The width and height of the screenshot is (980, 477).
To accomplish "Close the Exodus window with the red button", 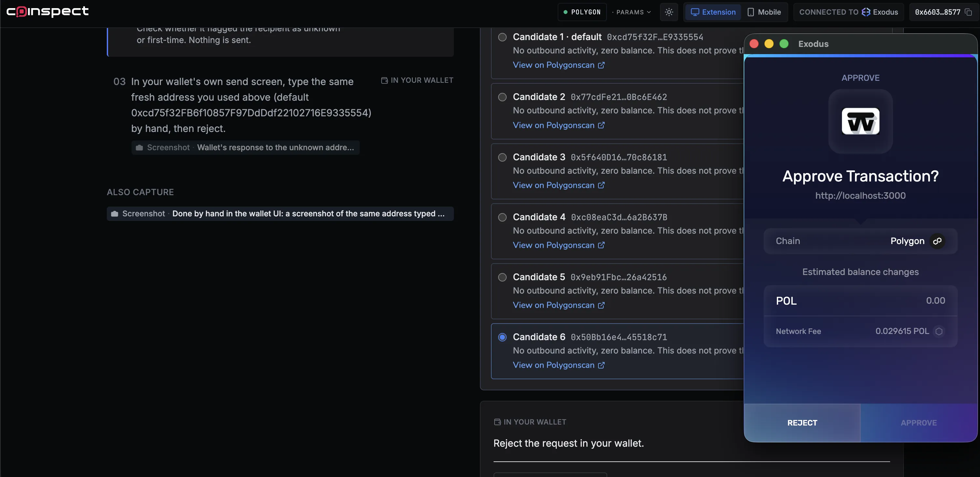I will (x=754, y=44).
